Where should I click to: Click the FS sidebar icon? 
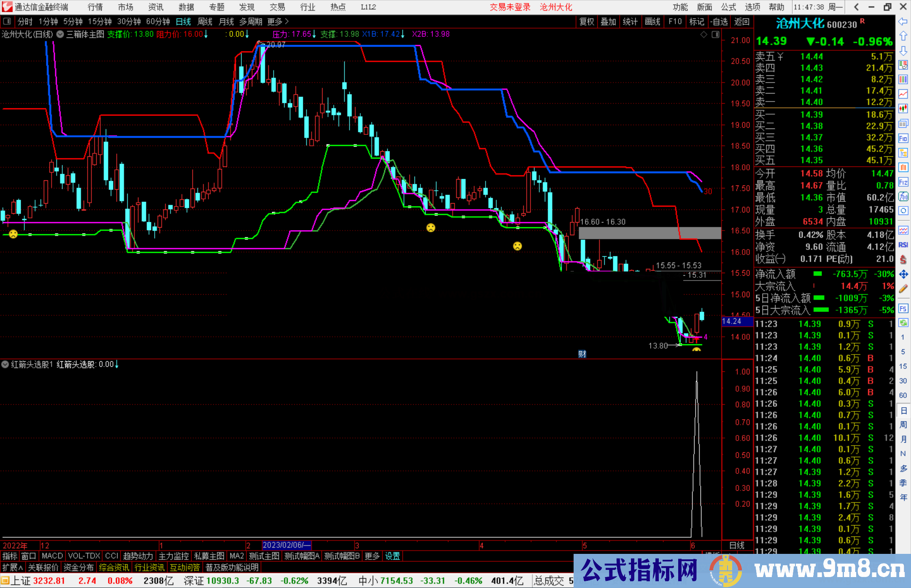(x=903, y=309)
